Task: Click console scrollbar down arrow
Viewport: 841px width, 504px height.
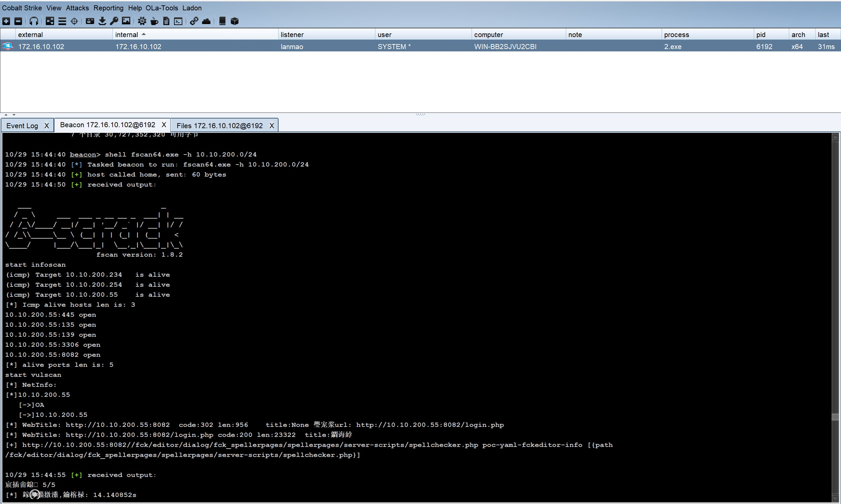Action: (x=835, y=498)
